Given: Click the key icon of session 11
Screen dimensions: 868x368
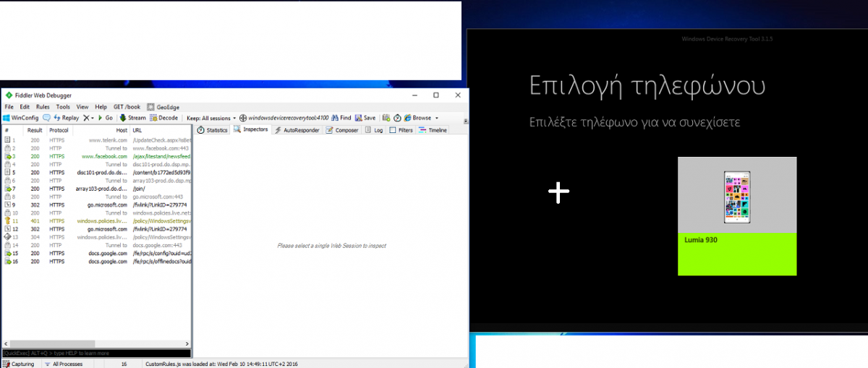Looking at the screenshot, I should click(x=7, y=221).
